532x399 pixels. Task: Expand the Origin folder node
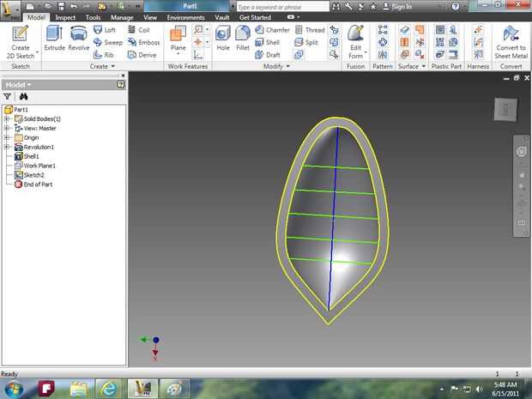pos(7,137)
